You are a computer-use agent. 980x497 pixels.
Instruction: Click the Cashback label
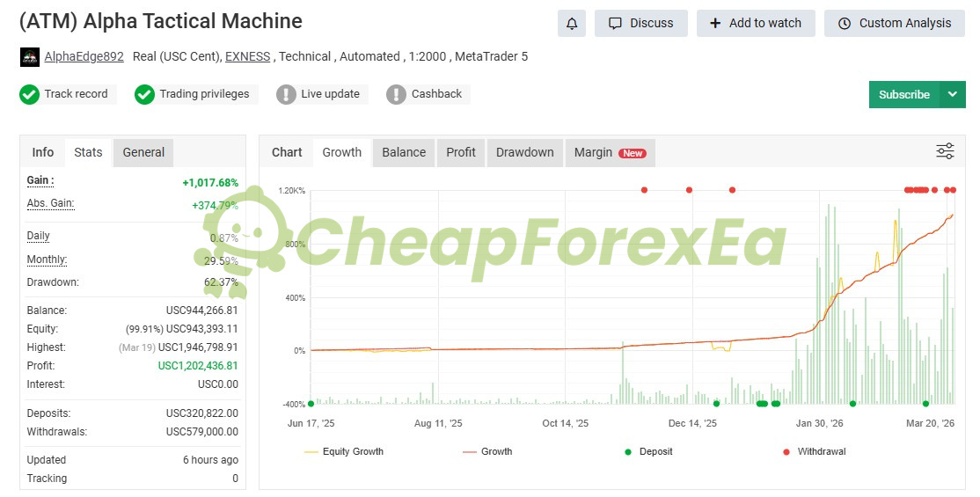point(436,94)
